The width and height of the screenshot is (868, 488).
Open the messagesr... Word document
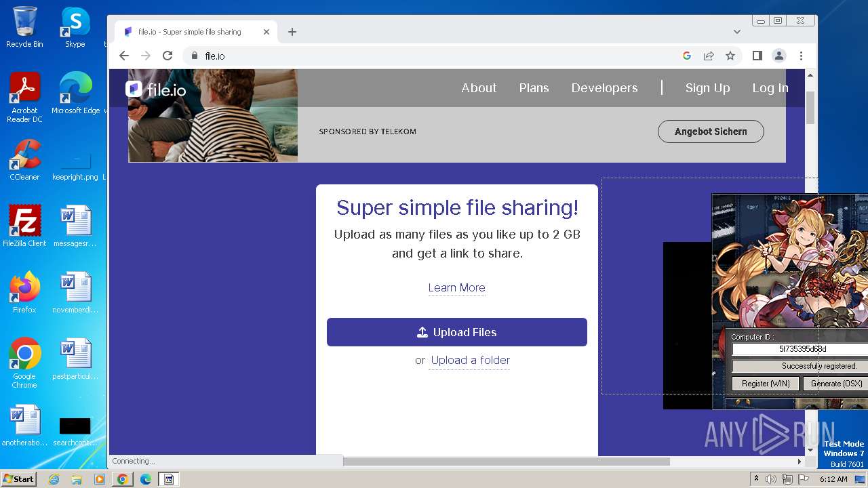(x=75, y=226)
